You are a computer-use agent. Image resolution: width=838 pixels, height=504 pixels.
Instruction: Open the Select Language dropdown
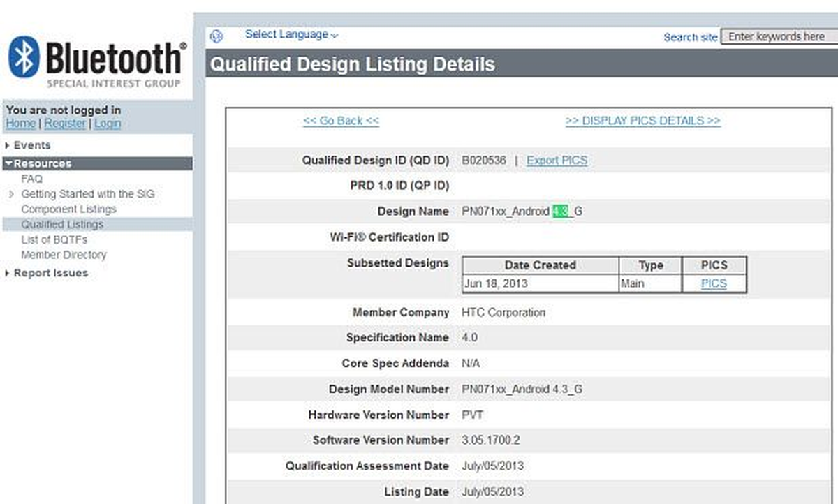(291, 34)
